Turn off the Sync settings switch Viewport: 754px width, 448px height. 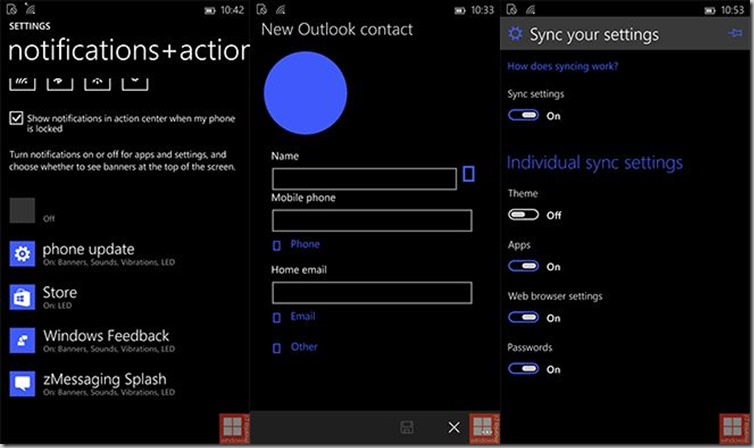click(x=523, y=115)
